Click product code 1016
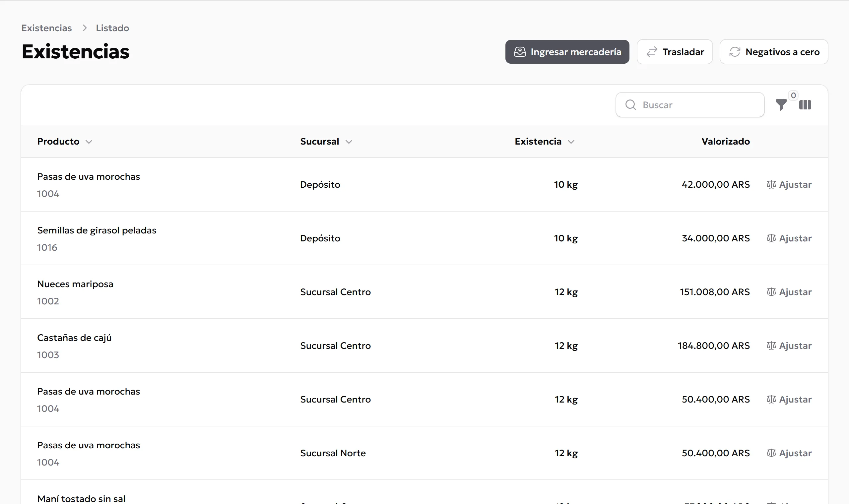 (x=47, y=247)
